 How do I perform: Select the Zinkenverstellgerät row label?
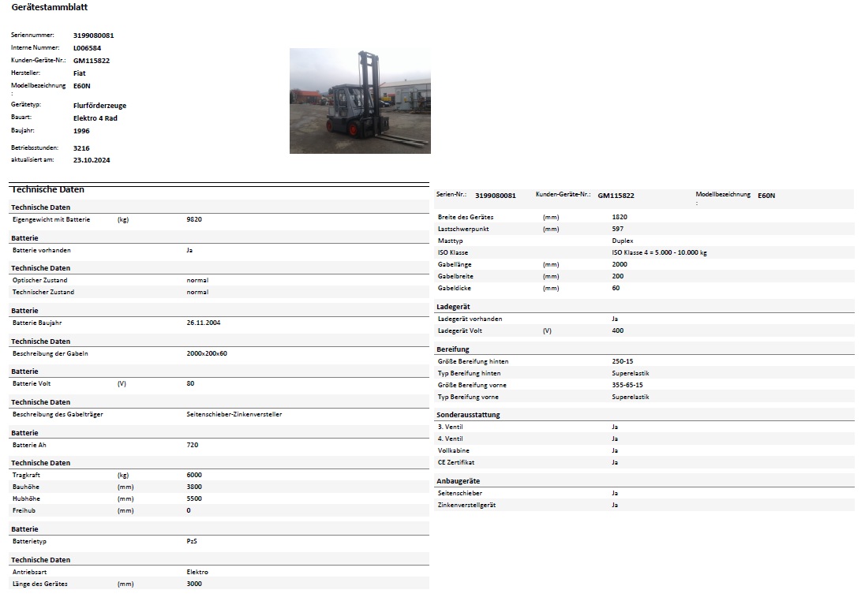(466, 505)
